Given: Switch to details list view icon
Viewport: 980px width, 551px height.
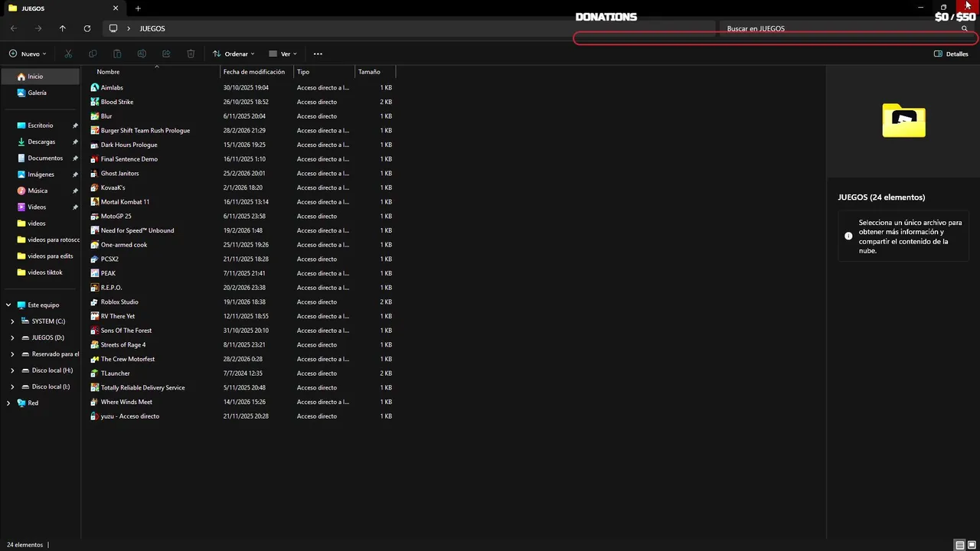Looking at the screenshot, I should pyautogui.click(x=959, y=545).
